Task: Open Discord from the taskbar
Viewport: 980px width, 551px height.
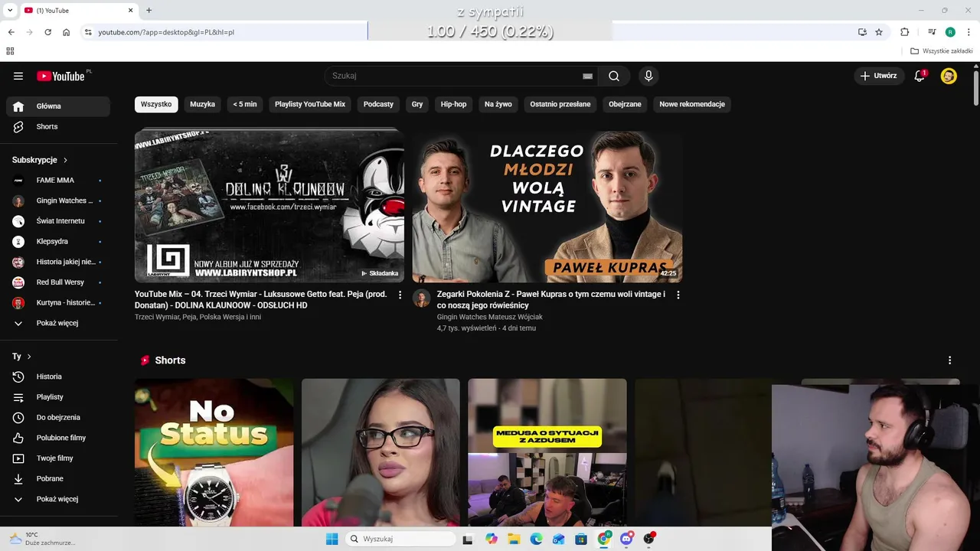Action: [x=626, y=539]
